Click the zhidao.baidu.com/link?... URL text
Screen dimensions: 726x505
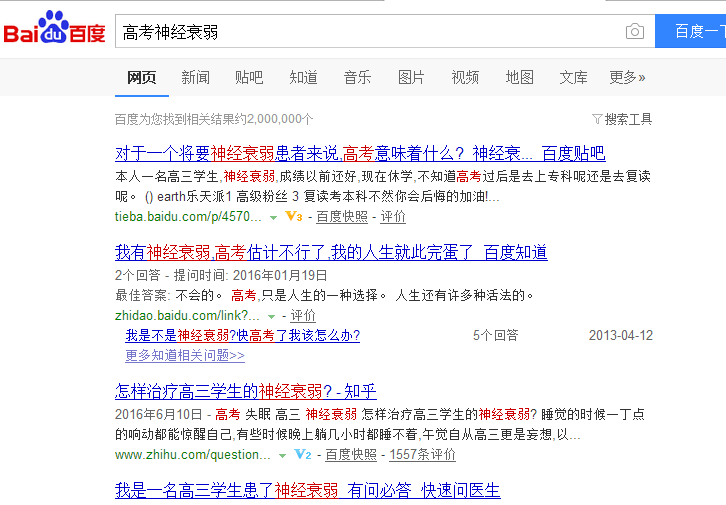coord(187,316)
